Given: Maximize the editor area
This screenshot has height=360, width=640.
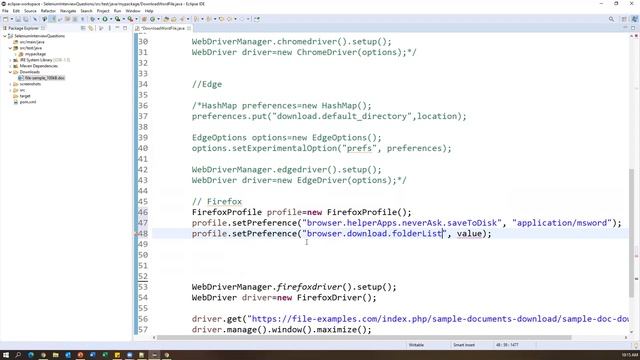Looking at the screenshot, I should 633,28.
